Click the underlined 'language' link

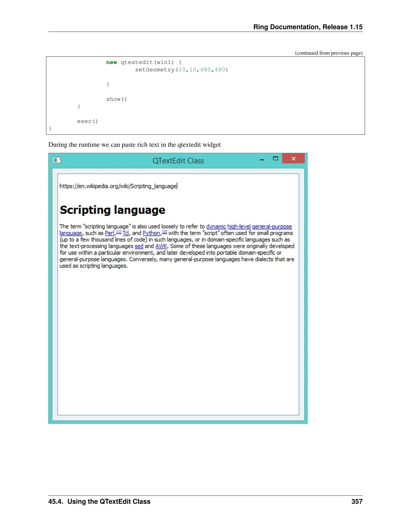[71, 233]
